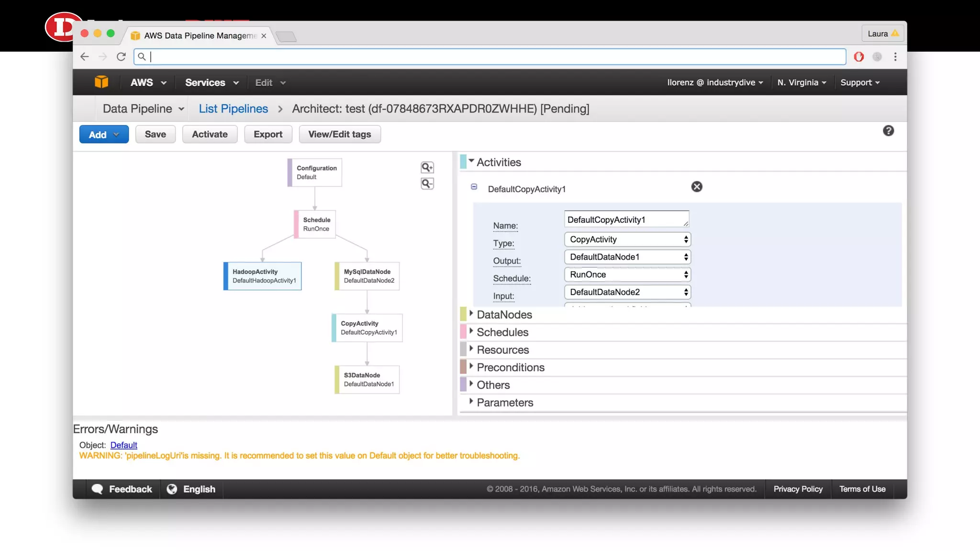
Task: Open the help question mark icon
Action: click(888, 131)
